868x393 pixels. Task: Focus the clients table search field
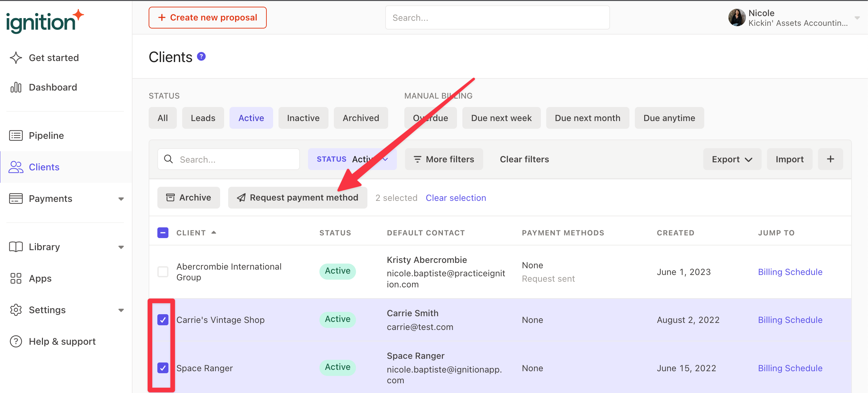click(x=228, y=159)
